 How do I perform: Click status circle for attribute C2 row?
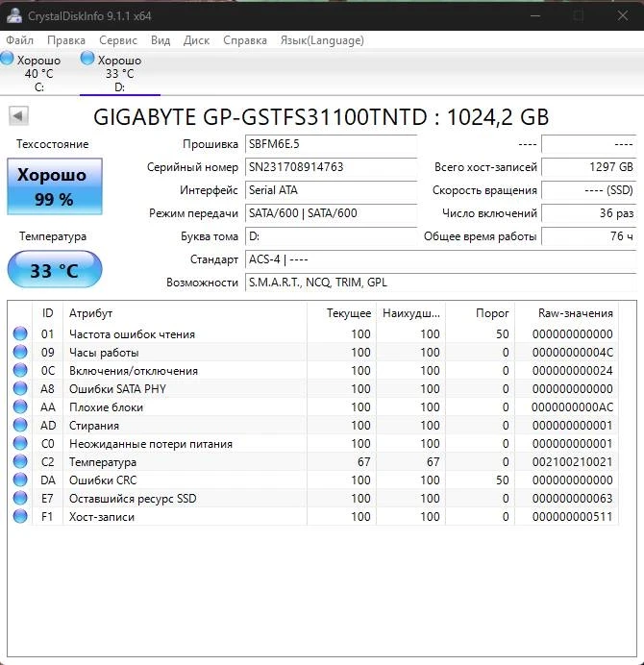point(20,461)
